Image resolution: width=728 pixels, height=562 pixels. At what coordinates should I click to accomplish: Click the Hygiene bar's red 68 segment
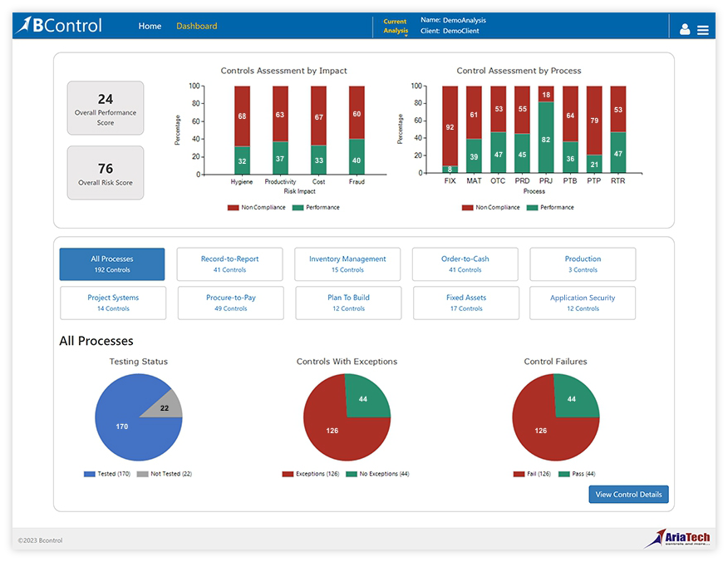(242, 116)
